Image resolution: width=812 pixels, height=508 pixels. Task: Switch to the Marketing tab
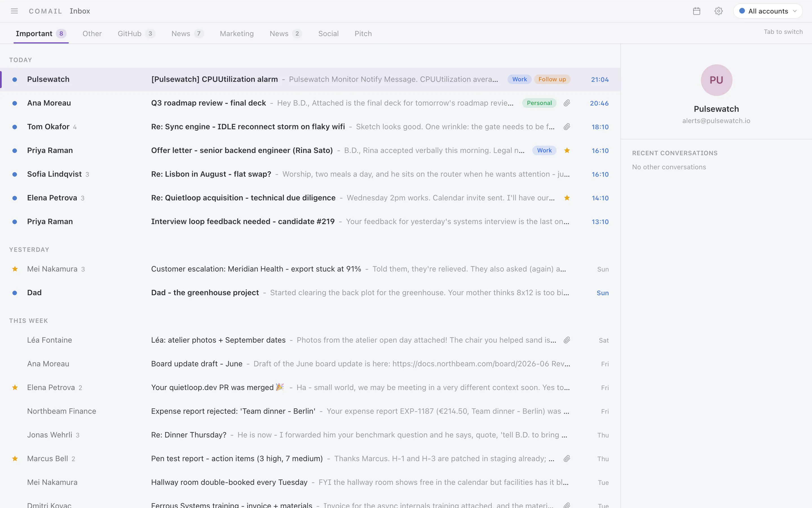(x=237, y=34)
